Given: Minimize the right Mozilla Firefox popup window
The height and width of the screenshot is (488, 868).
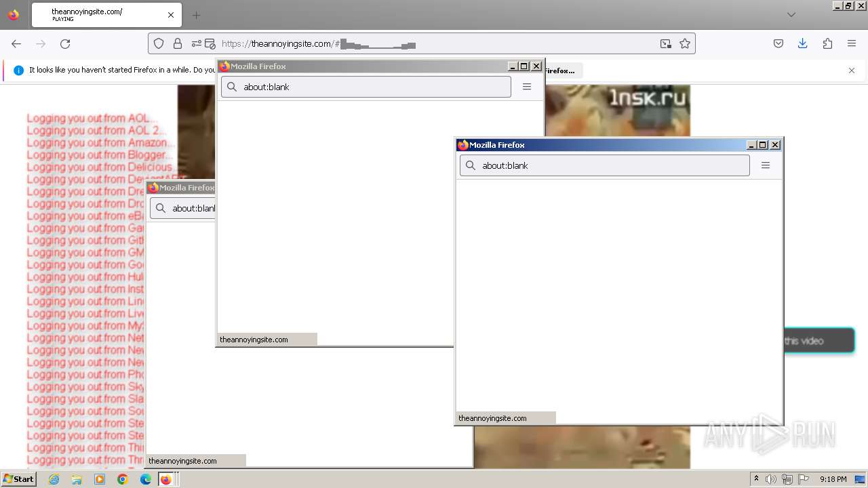Looking at the screenshot, I should 751,145.
